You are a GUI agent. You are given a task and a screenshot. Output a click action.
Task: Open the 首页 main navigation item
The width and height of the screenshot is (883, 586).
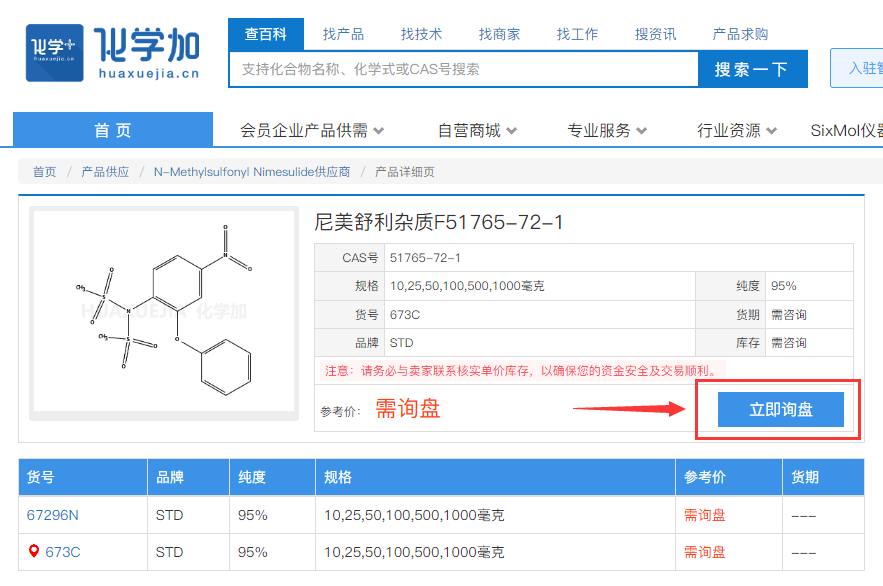click(113, 130)
